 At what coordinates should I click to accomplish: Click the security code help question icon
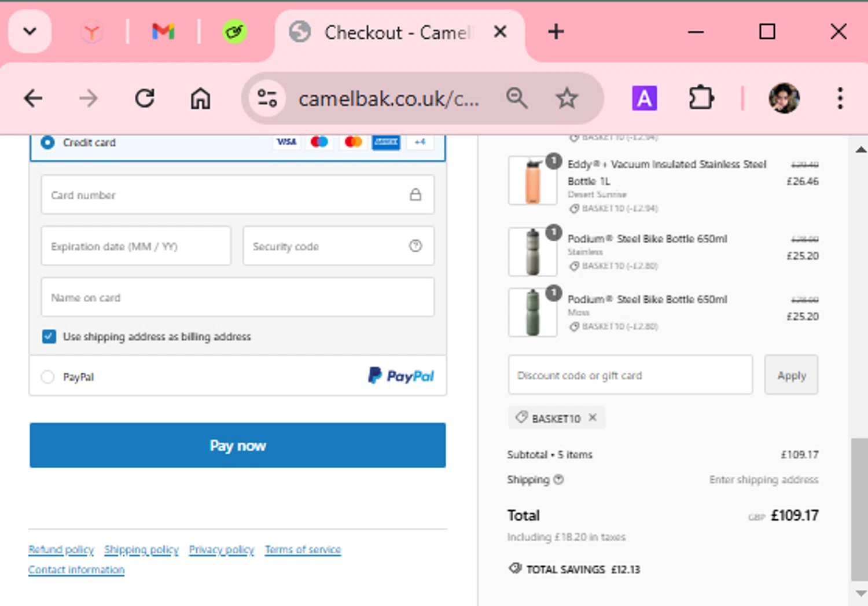click(x=415, y=246)
